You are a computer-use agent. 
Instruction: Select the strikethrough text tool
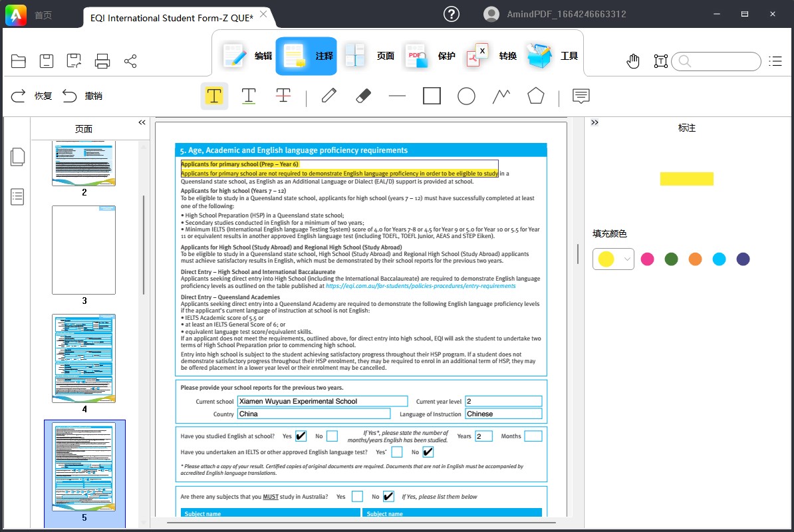(283, 94)
